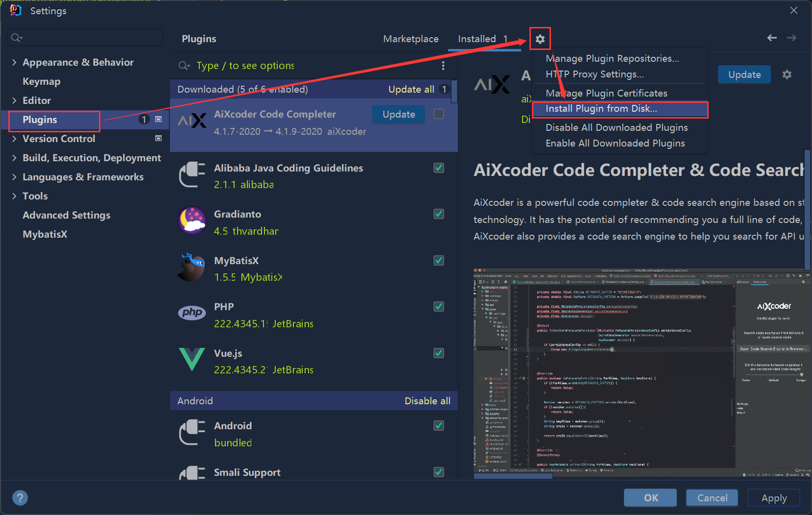
Task: Click the Android bundled plugin icon
Action: (192, 432)
